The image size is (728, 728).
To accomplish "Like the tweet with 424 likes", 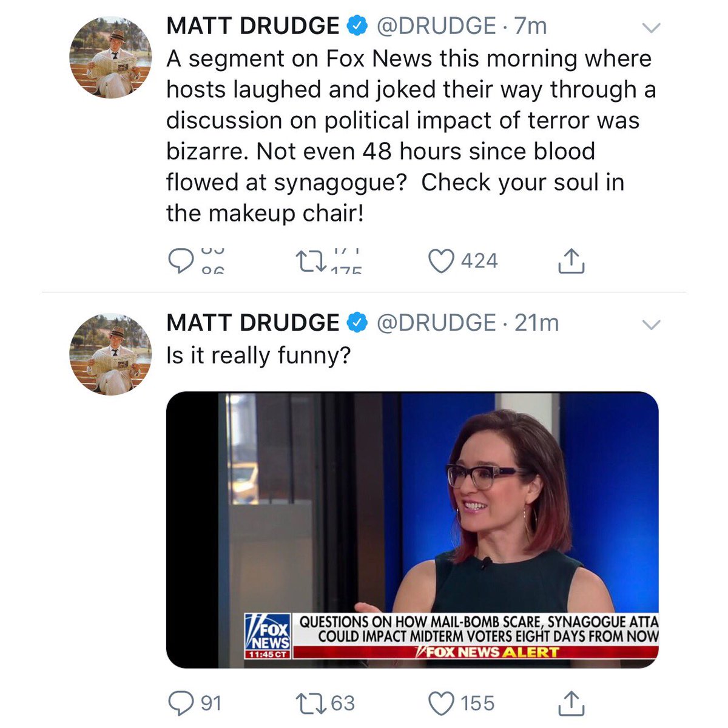I will [x=441, y=261].
